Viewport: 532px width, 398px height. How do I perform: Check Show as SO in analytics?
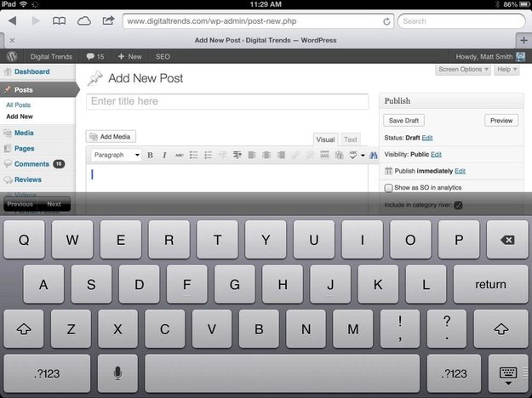pyautogui.click(x=388, y=188)
